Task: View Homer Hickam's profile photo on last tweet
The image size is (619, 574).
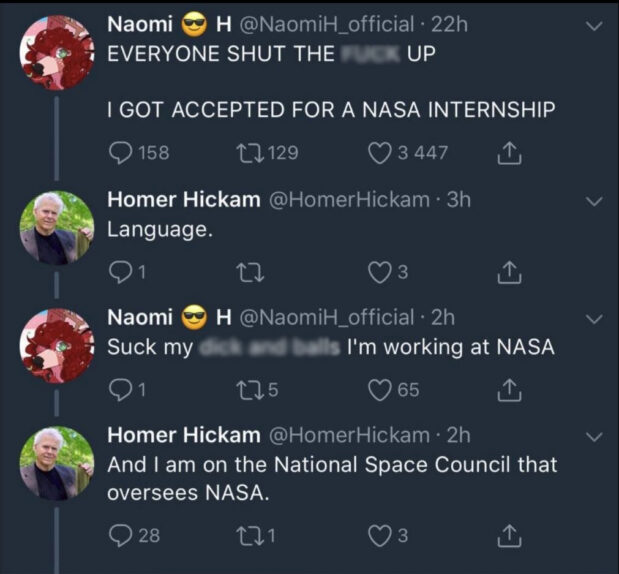Action: tap(56, 461)
